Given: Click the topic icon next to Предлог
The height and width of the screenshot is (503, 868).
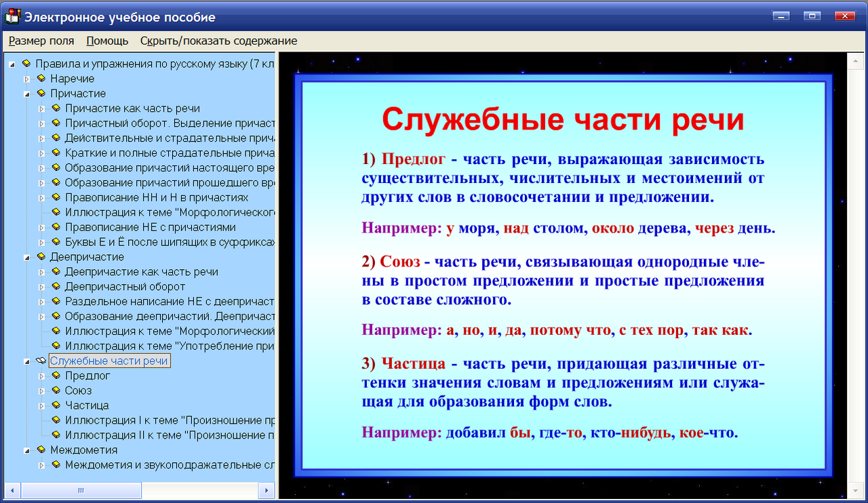Looking at the screenshot, I should (x=56, y=375).
